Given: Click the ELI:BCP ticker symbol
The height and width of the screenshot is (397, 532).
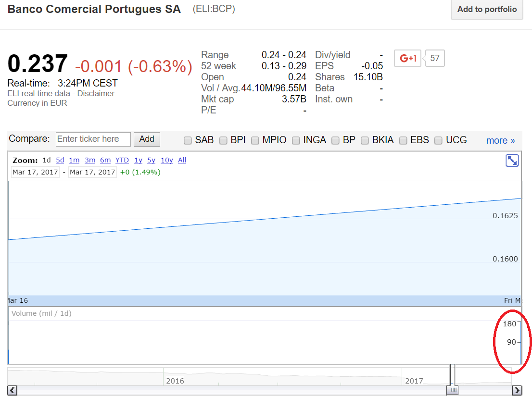Looking at the screenshot, I should 214,9.
